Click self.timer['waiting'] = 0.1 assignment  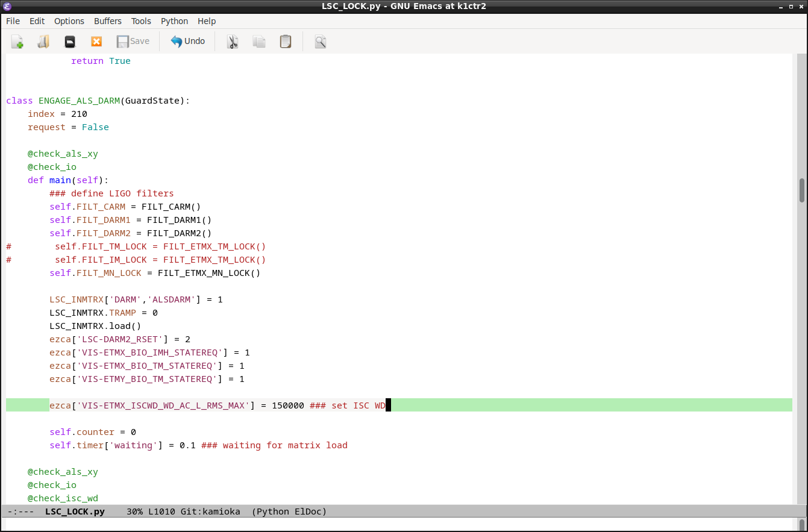(x=122, y=445)
